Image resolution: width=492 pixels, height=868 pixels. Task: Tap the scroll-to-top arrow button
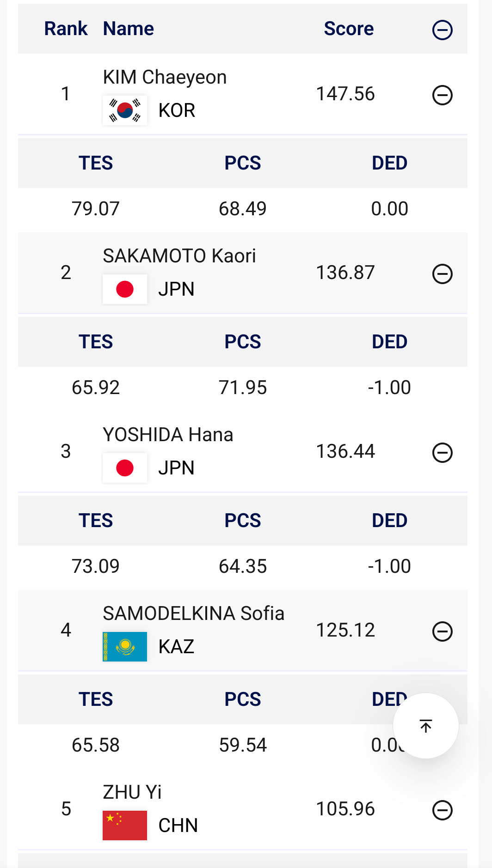(425, 726)
